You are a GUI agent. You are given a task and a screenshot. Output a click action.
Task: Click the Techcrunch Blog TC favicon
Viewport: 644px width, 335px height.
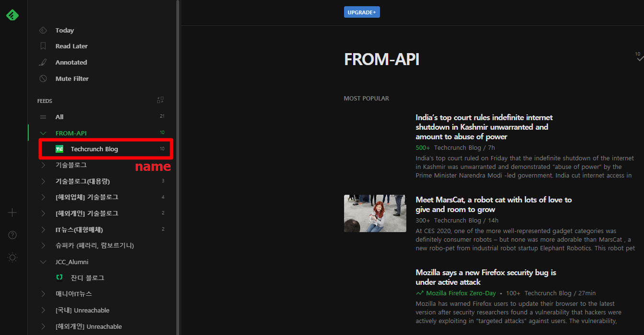coord(59,149)
